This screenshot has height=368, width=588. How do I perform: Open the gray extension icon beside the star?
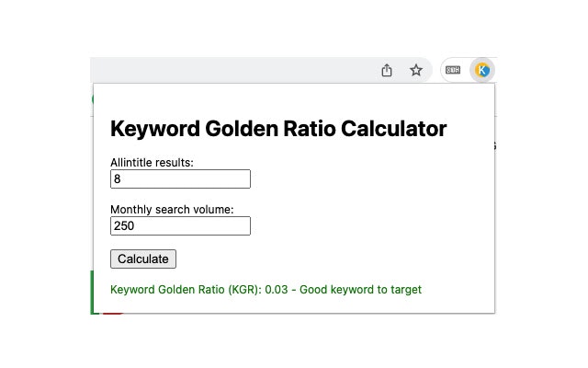[x=453, y=70]
